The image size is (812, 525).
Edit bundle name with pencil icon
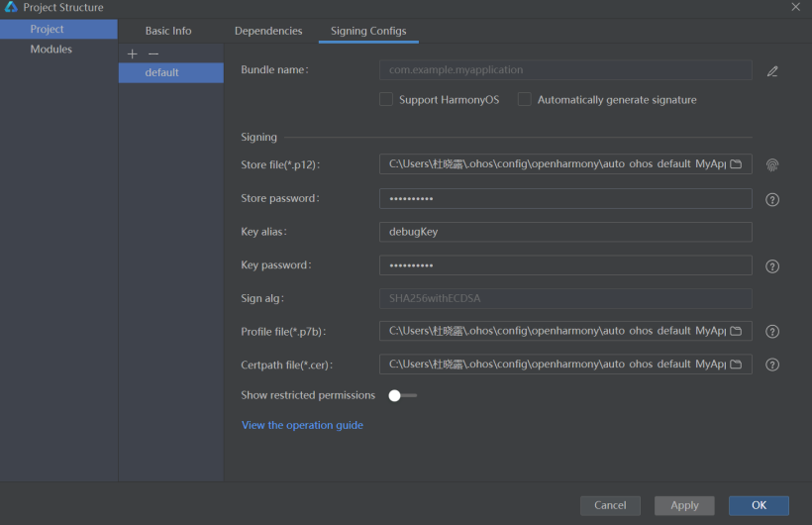tap(772, 71)
